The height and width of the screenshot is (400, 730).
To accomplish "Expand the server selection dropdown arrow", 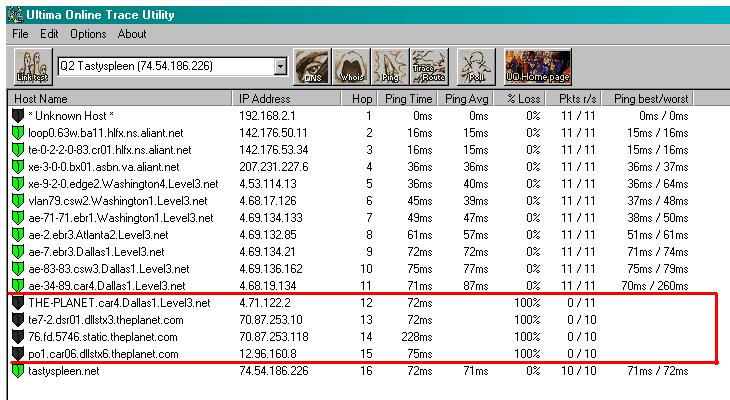I will pos(280,66).
